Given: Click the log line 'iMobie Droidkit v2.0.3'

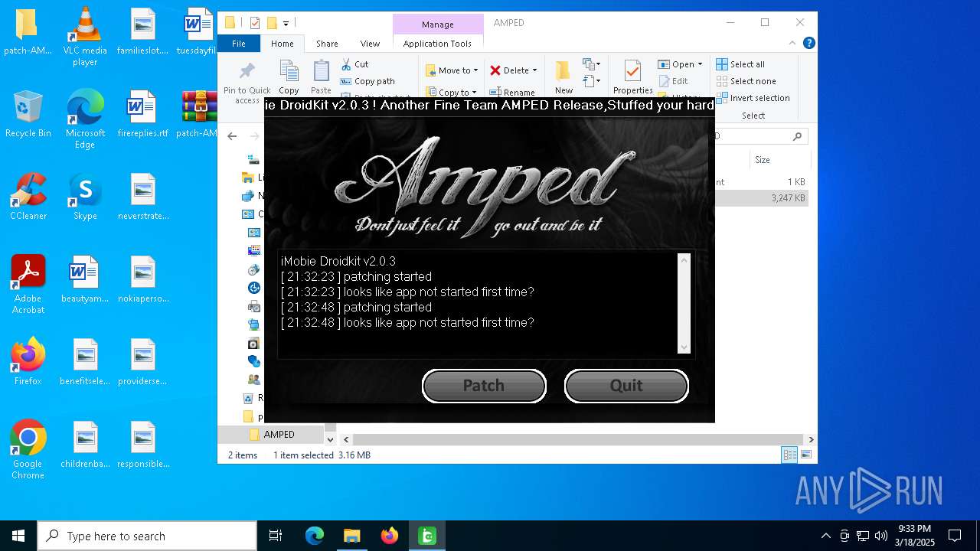Looking at the screenshot, I should 338,261.
